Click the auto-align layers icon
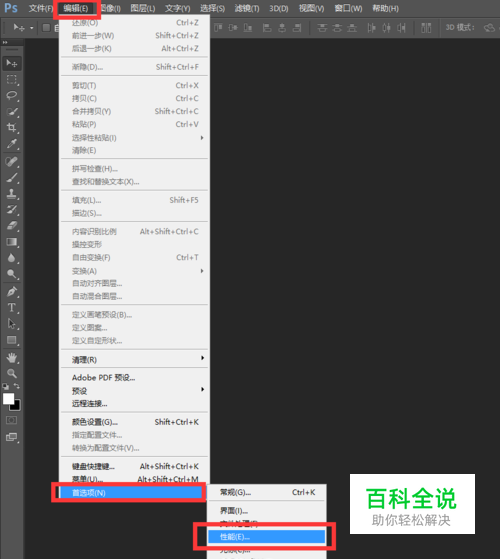 (426, 27)
